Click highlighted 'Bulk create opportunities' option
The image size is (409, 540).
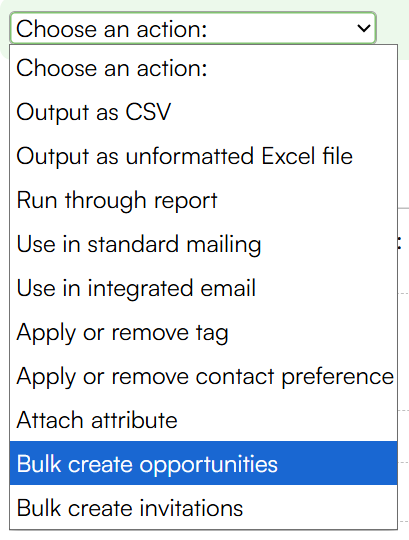click(x=203, y=463)
